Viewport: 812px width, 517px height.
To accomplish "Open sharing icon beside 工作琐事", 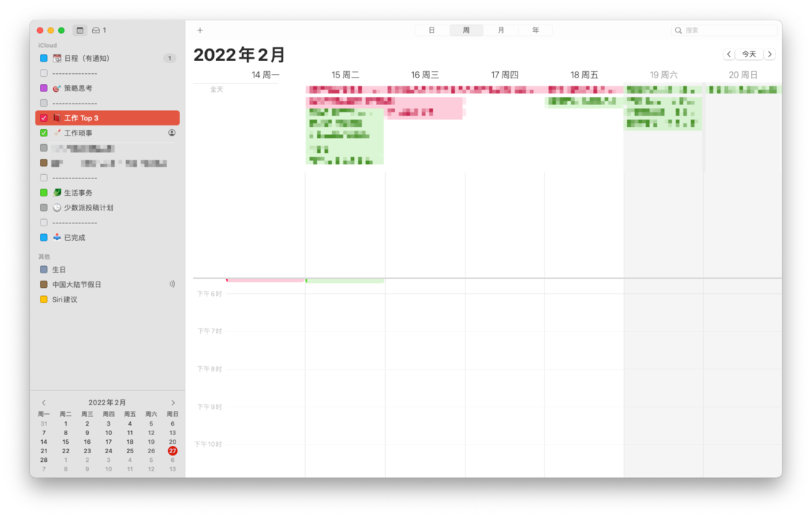I will [172, 133].
